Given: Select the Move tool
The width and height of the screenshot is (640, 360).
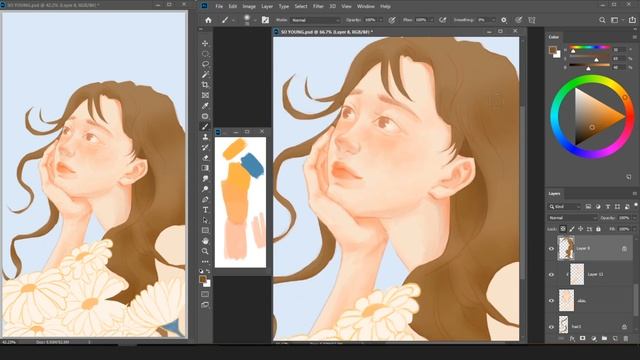Looking at the screenshot, I should pyautogui.click(x=205, y=43).
